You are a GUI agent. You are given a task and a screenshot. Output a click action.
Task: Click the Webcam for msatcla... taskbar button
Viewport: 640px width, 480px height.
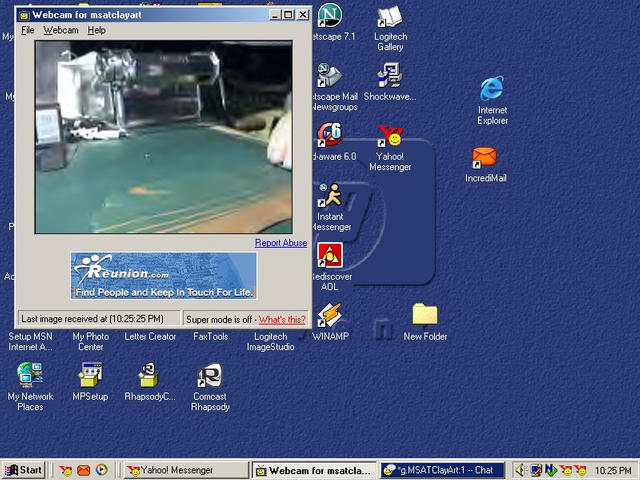point(314,471)
